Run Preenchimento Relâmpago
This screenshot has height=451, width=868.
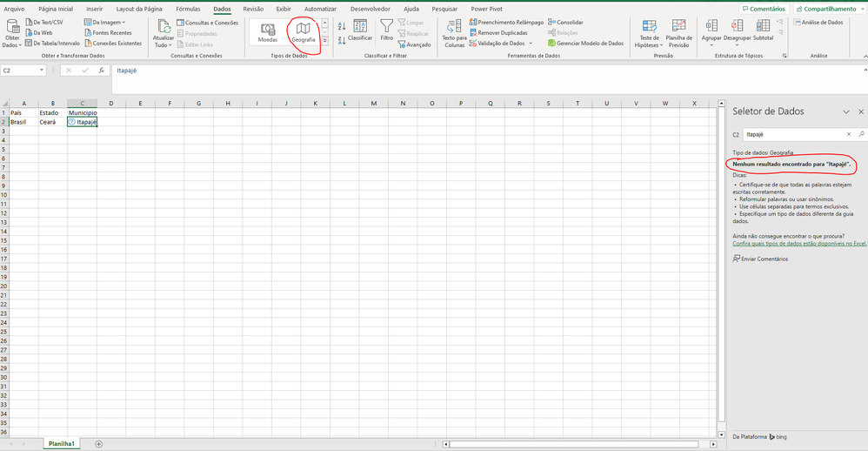point(506,22)
